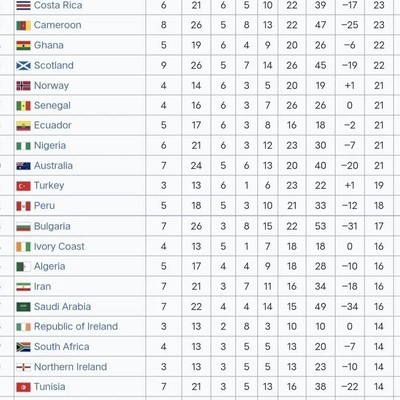Image resolution: width=400 pixels, height=400 pixels.
Task: Click the Scotland flag icon
Action: (23, 66)
